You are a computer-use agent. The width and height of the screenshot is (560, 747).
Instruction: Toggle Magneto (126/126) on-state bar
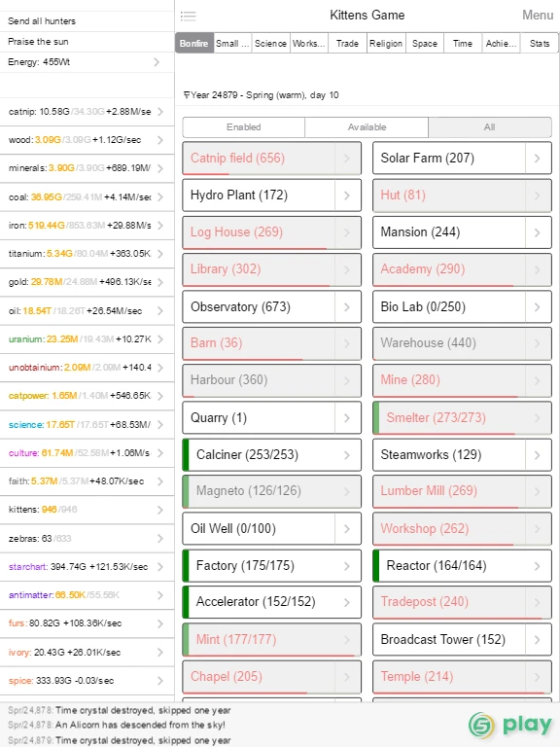(x=186, y=491)
